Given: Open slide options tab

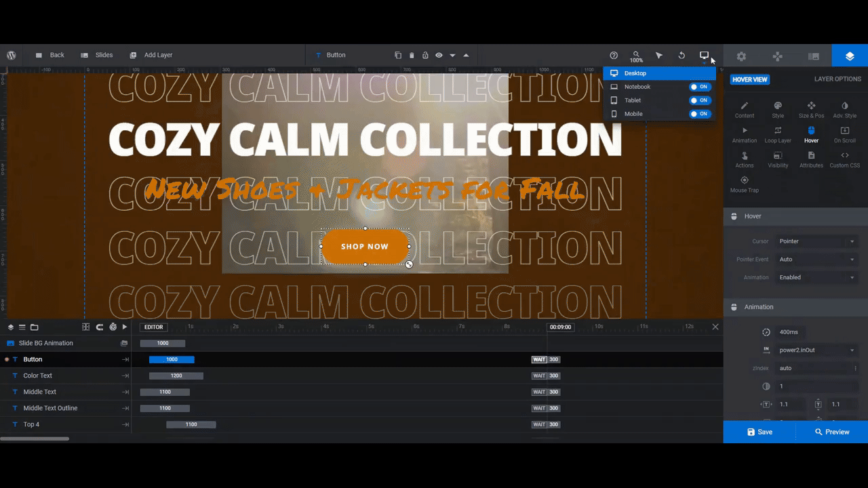Looking at the screenshot, I should [814, 56].
